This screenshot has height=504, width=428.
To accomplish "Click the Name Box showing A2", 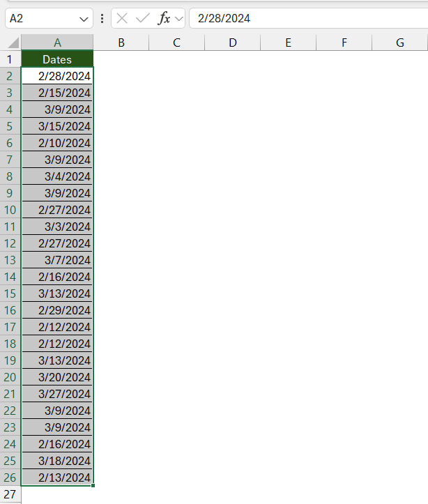I will click(x=49, y=18).
